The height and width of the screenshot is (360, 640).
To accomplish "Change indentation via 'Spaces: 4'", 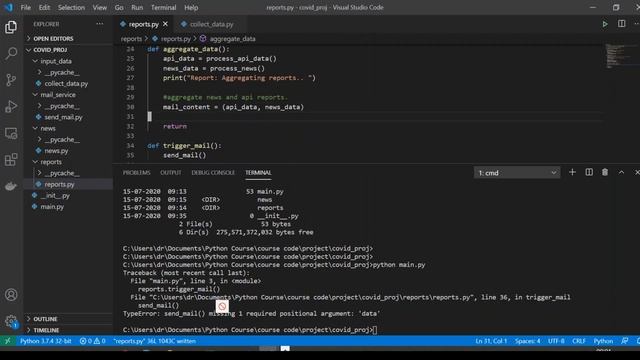I will (x=527, y=341).
